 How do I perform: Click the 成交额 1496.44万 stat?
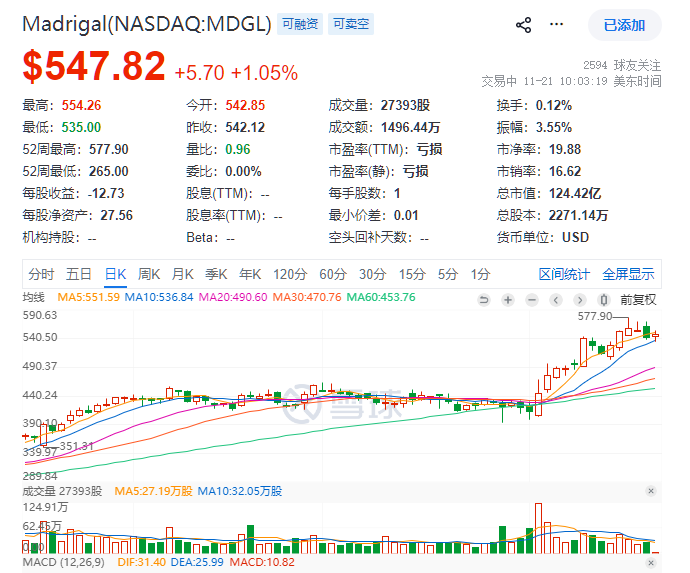pyautogui.click(x=384, y=128)
